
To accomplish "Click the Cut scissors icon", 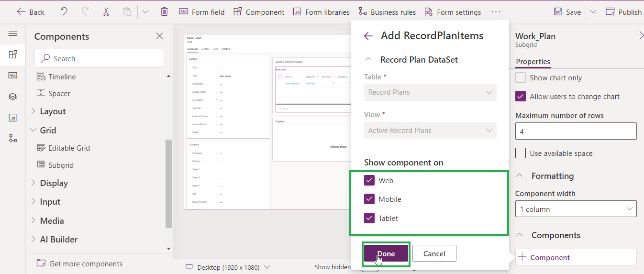I will 106,12.
